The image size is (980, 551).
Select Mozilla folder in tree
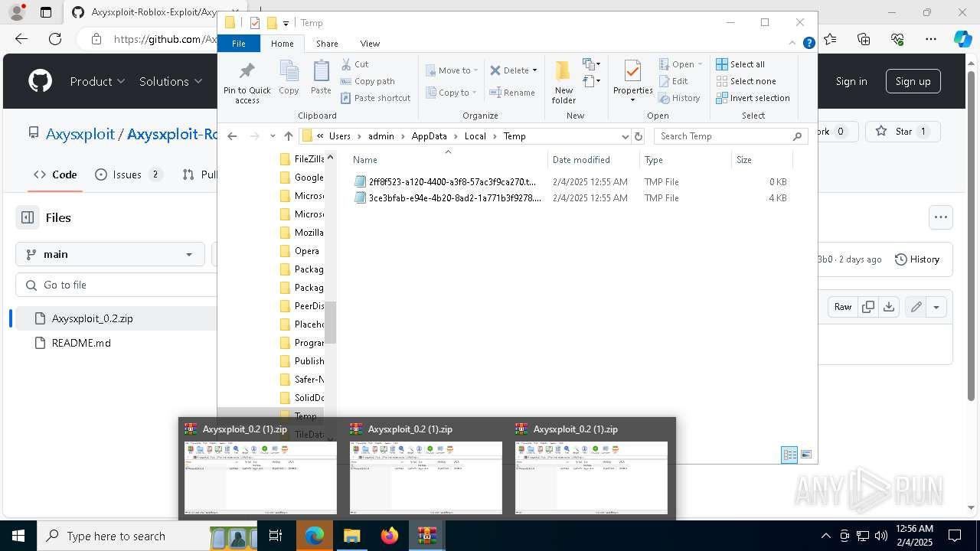tap(302, 233)
